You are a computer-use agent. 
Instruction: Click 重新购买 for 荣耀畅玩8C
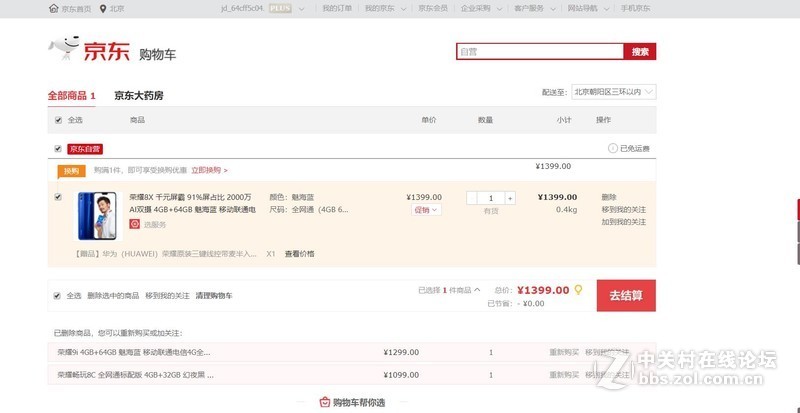point(564,375)
